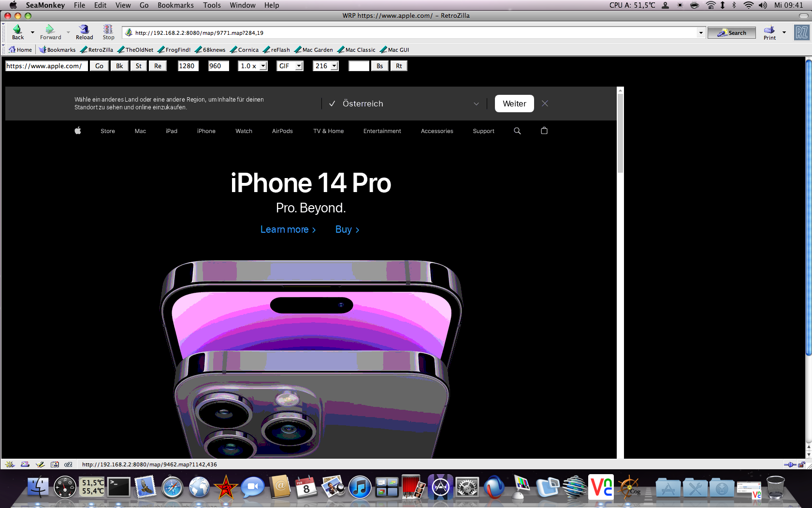Open the shopping bag icon
This screenshot has width=812, height=508.
pos(544,131)
